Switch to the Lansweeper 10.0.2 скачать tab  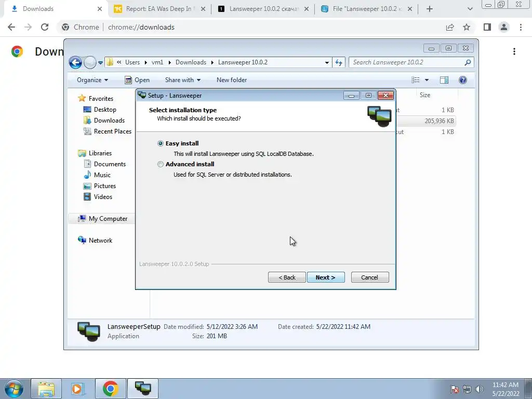263,9
